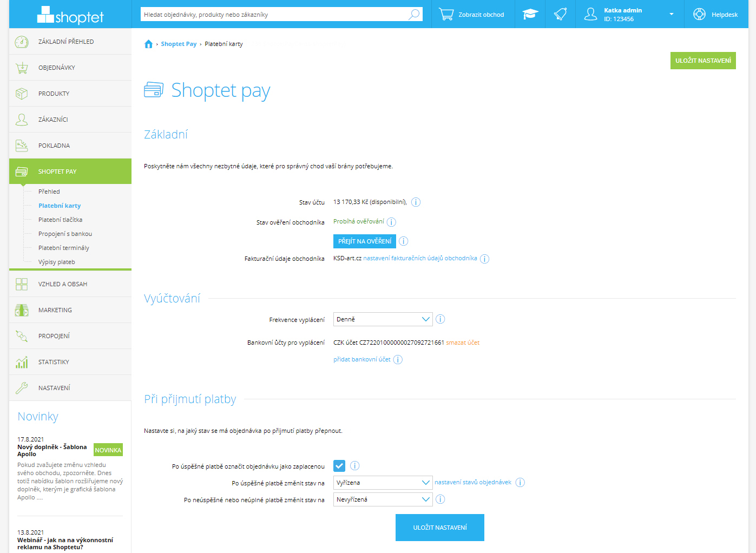Image resolution: width=756 pixels, height=553 pixels.
Task: Show info for mark order as paid checkbox
Action: click(354, 466)
